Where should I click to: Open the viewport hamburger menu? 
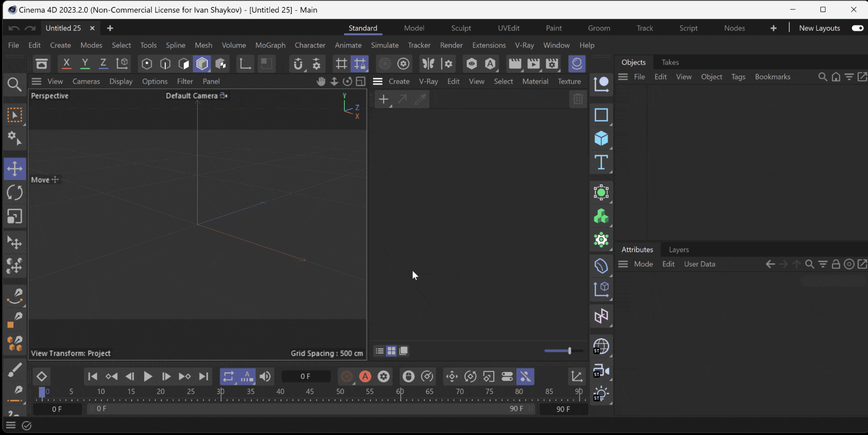pyautogui.click(x=37, y=81)
